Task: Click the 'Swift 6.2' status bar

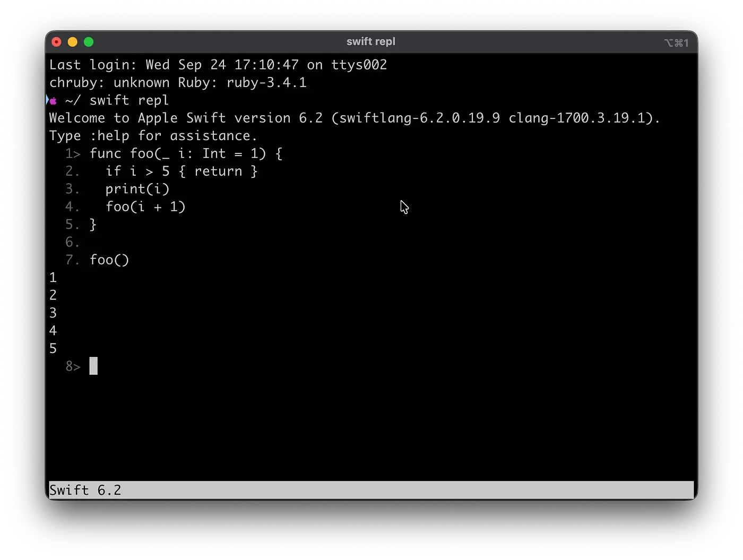Action: [x=371, y=490]
